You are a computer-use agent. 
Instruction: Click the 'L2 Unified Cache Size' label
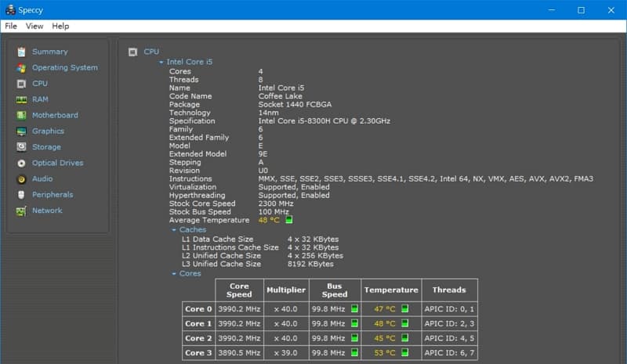tap(222, 256)
